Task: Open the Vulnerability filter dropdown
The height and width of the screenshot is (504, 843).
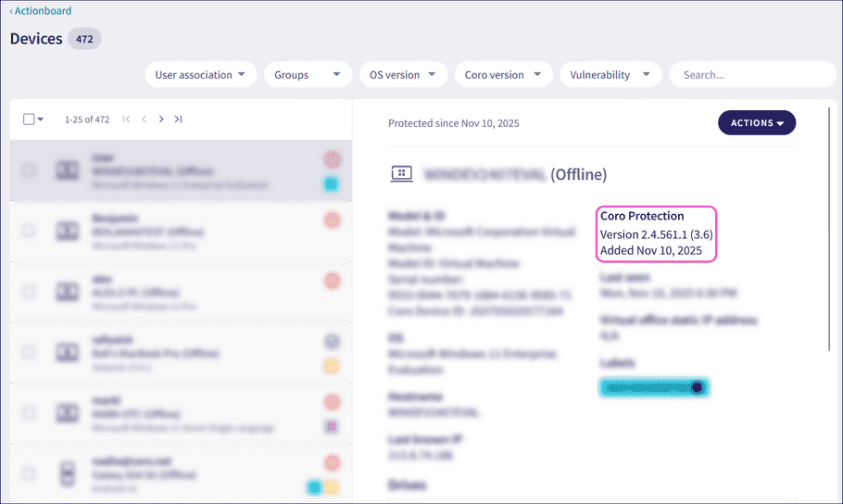Action: click(x=610, y=75)
